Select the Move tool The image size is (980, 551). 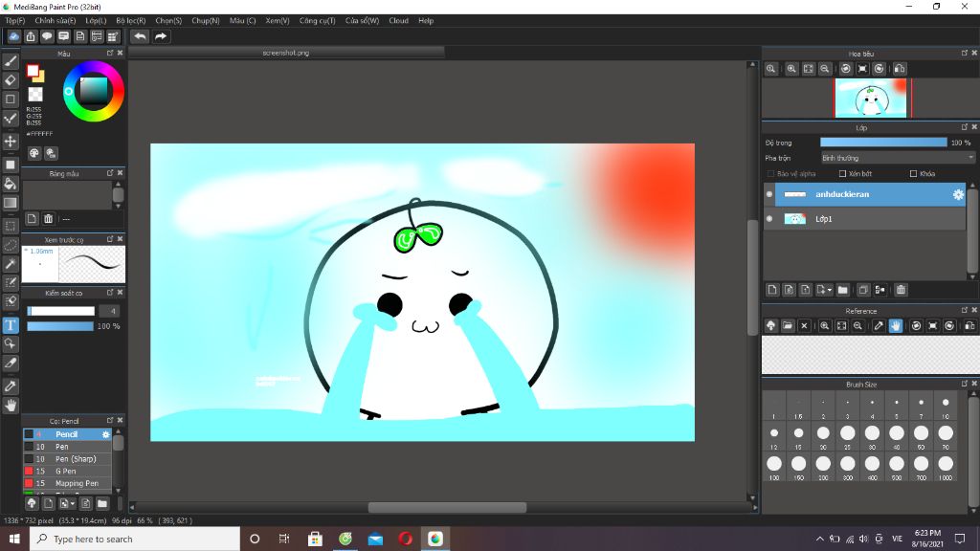[x=10, y=142]
